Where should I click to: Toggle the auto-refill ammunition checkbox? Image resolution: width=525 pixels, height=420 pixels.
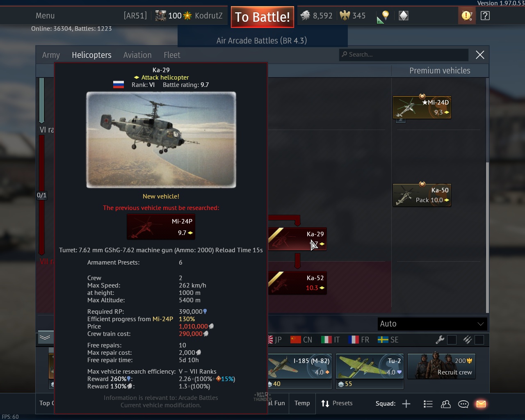click(x=479, y=340)
